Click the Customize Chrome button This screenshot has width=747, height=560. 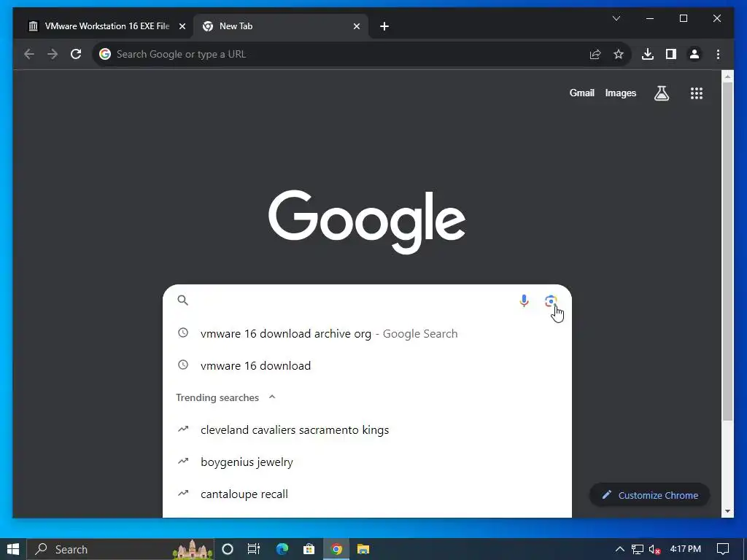650,495
